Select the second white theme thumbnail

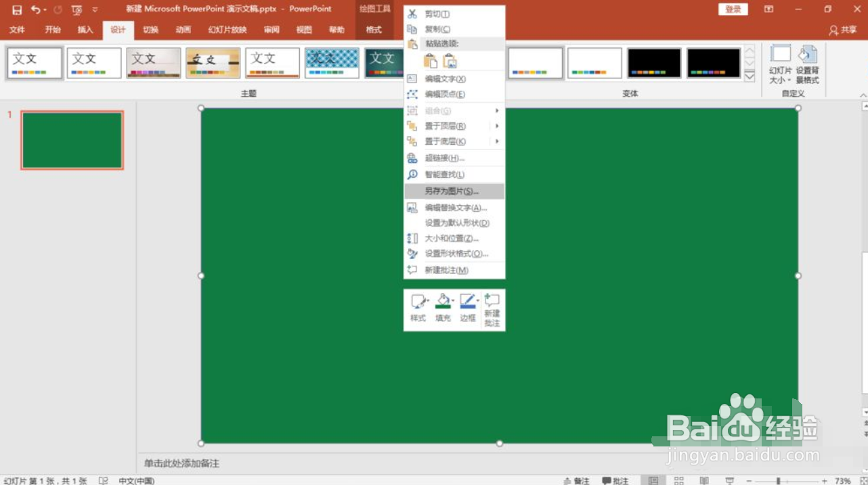point(94,63)
